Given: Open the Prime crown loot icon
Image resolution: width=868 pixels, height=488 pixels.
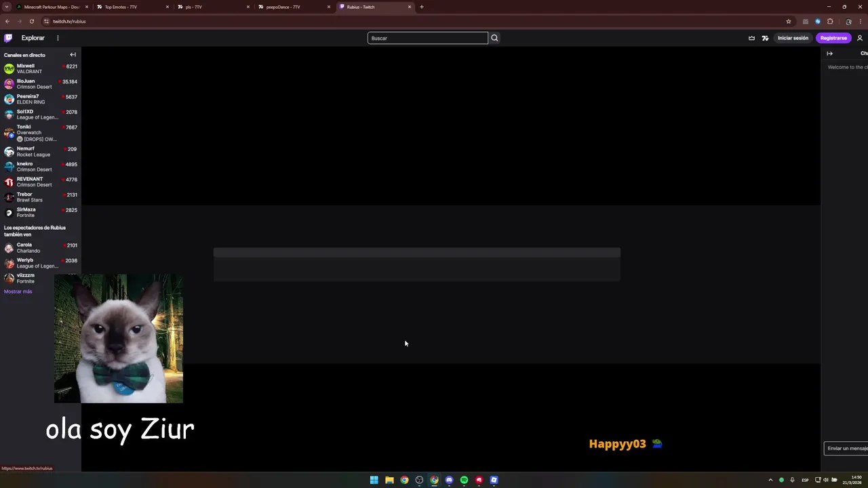Looking at the screenshot, I should click(x=751, y=38).
